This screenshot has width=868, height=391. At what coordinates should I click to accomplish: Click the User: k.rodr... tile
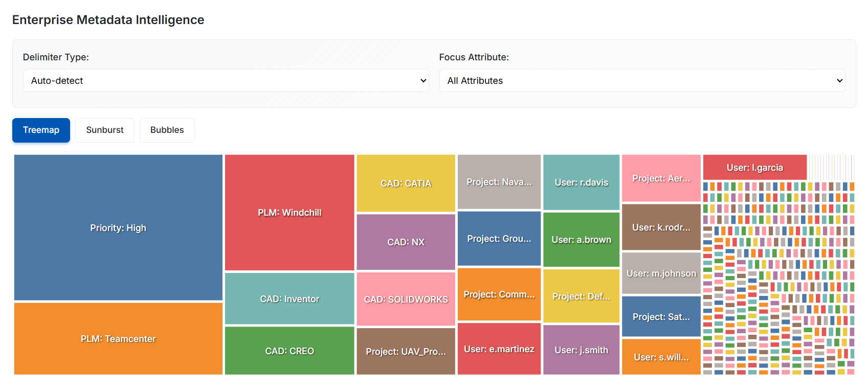coord(661,227)
